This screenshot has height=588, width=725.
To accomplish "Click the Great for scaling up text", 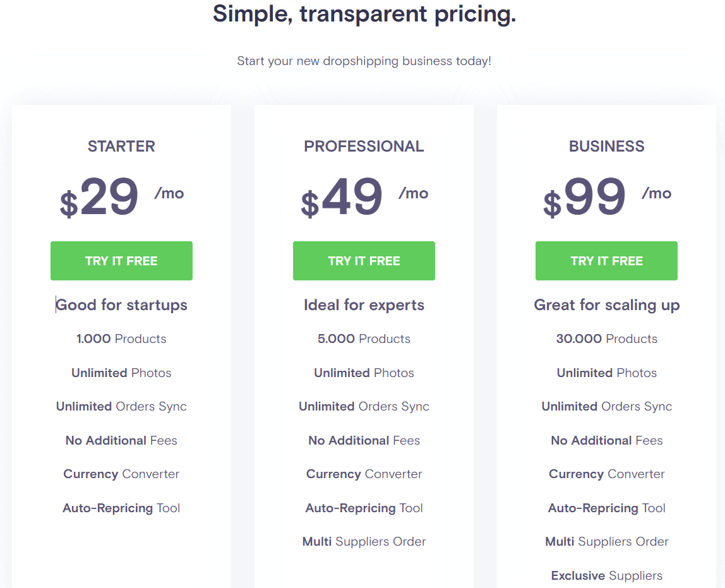I will click(606, 304).
